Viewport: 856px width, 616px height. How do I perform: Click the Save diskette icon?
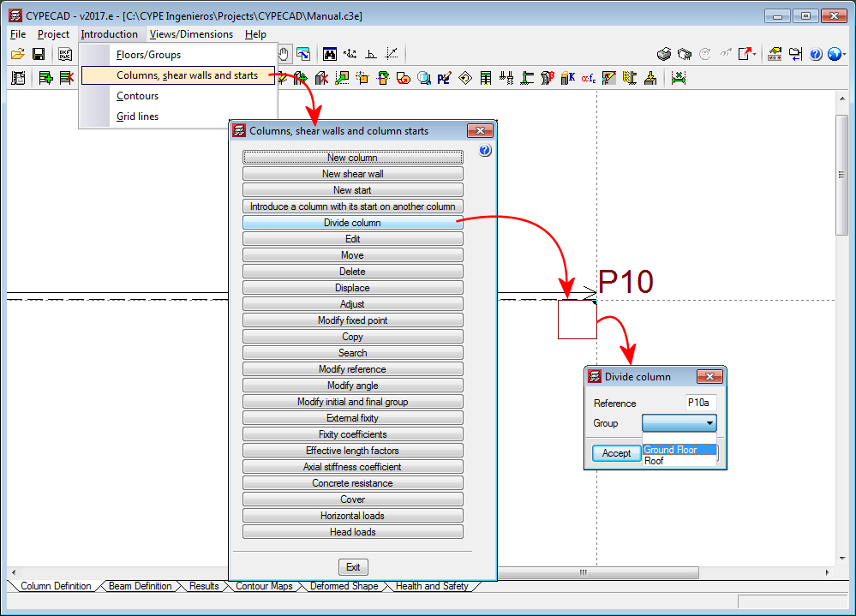point(39,54)
